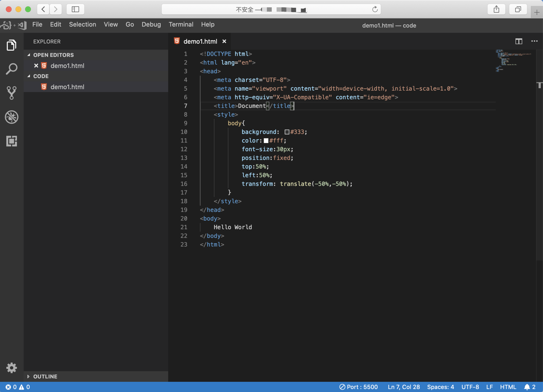Viewport: 543px width, 392px height.
Task: Click the Split Editor icon
Action: click(519, 42)
